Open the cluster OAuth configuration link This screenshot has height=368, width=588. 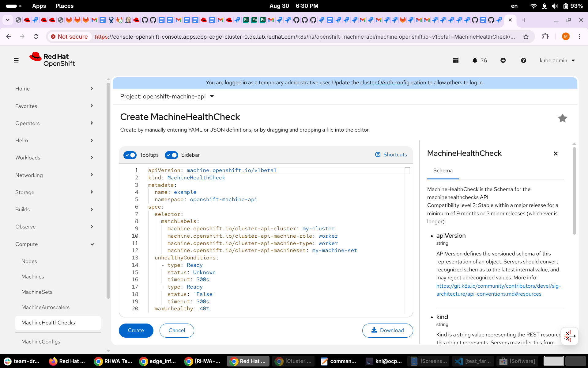(x=393, y=82)
